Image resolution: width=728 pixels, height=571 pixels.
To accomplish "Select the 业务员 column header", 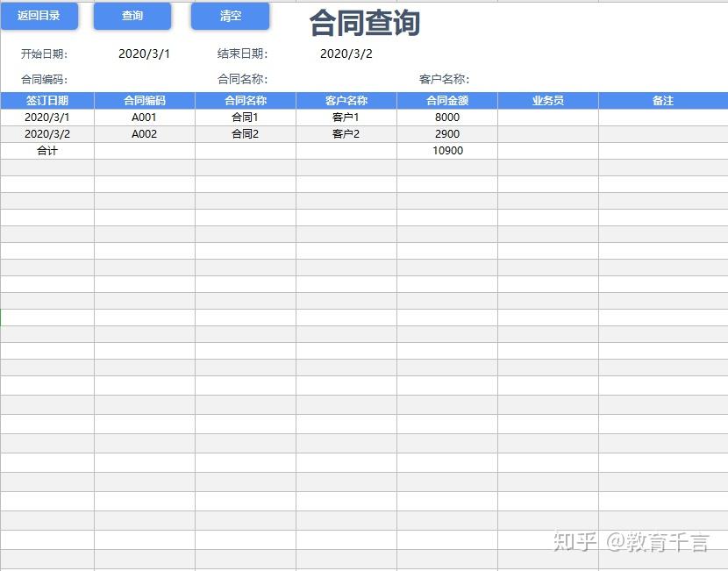I will pos(548,101).
